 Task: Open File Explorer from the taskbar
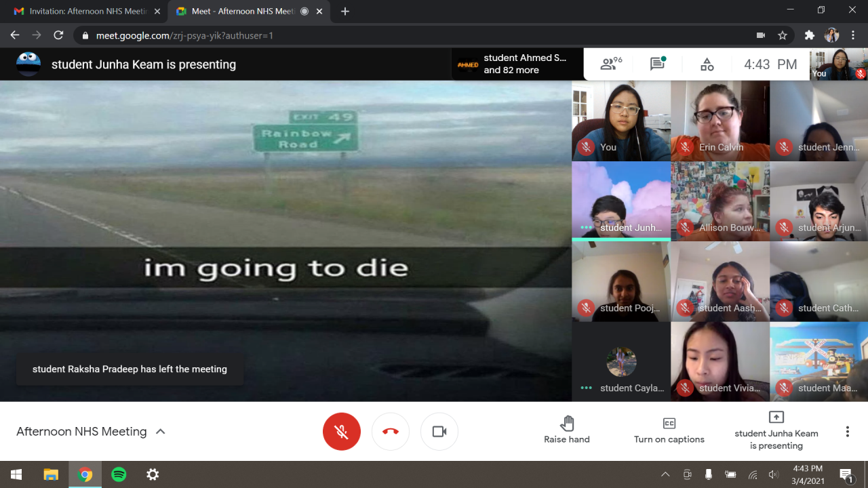click(x=51, y=474)
